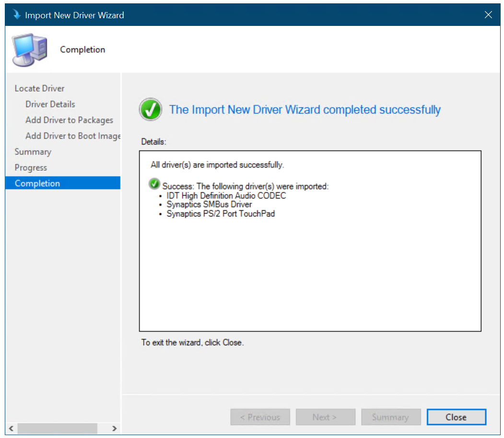Viewport: 504px width, 438px height.
Task: Click the Synaptics PS/2 Port TouchPad entry
Action: [221, 213]
